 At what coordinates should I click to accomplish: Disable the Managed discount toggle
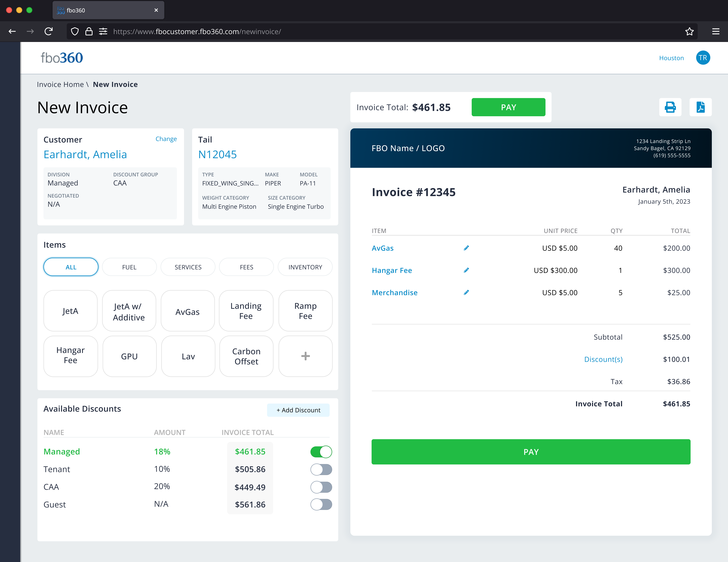321,452
